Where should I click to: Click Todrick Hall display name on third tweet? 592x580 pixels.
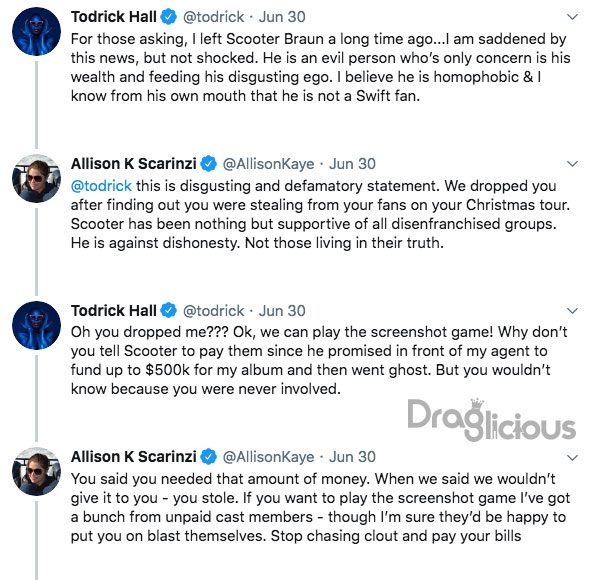pyautogui.click(x=114, y=311)
